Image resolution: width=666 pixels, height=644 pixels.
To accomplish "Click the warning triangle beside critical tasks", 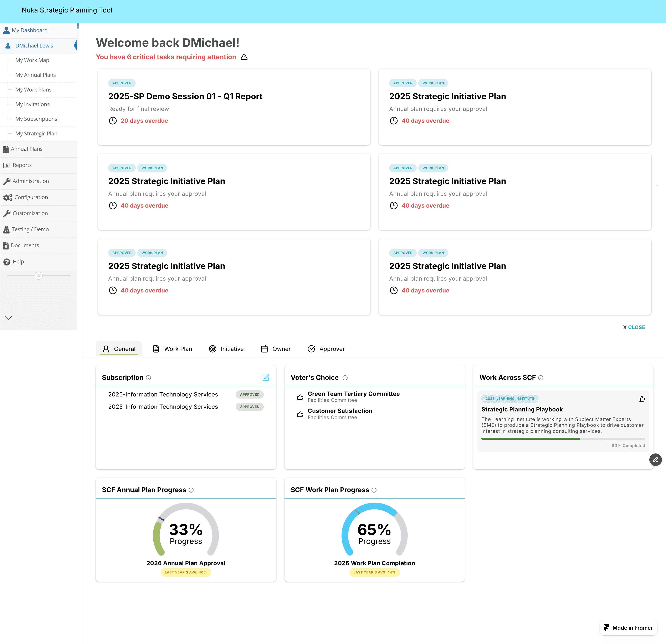I will coord(244,57).
